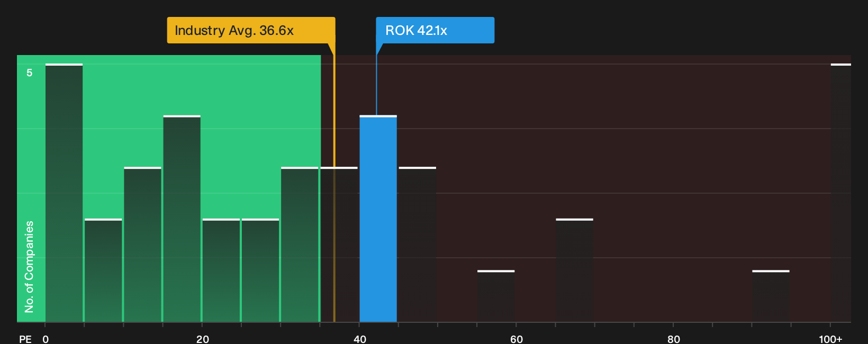
Task: Click the histogram bar for PE 15-20
Action: pyautogui.click(x=182, y=219)
